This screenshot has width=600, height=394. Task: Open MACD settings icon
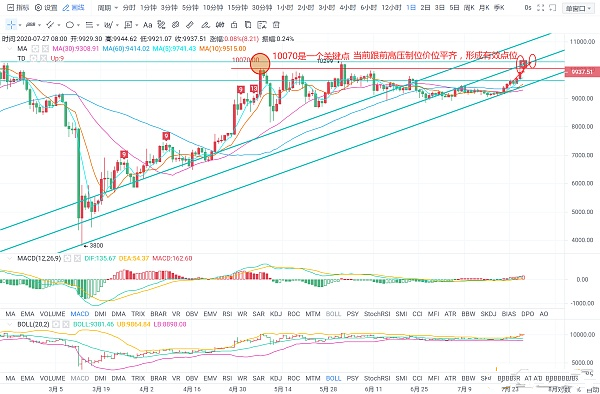[x=67, y=259]
